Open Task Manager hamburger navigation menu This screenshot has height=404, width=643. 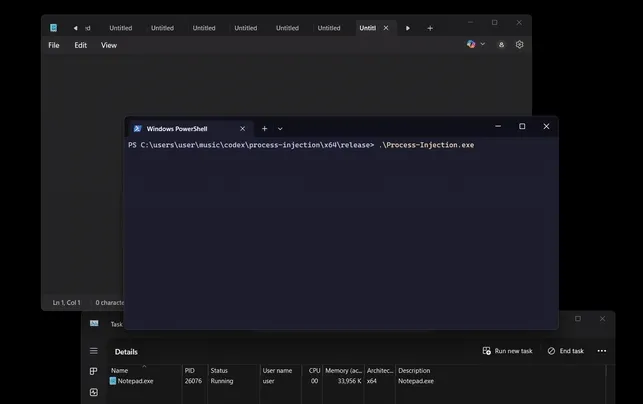point(94,351)
